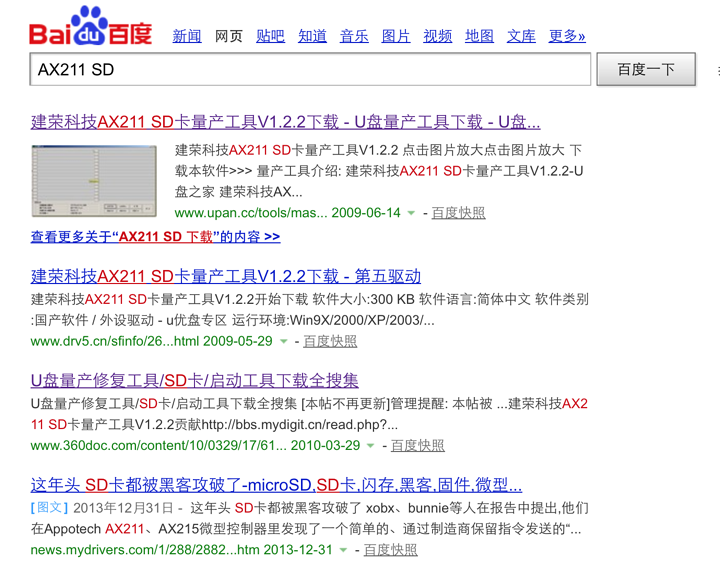Open the www.upan.cc result URL
720x566 pixels.
point(251,213)
